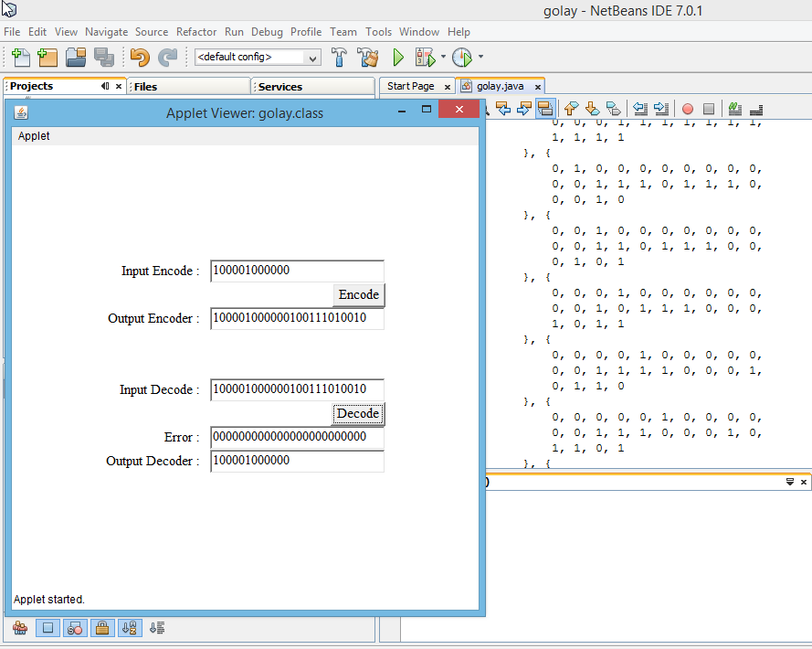Open the Refactor menu
Image resolution: width=812 pixels, height=649 pixels.
pos(196,31)
